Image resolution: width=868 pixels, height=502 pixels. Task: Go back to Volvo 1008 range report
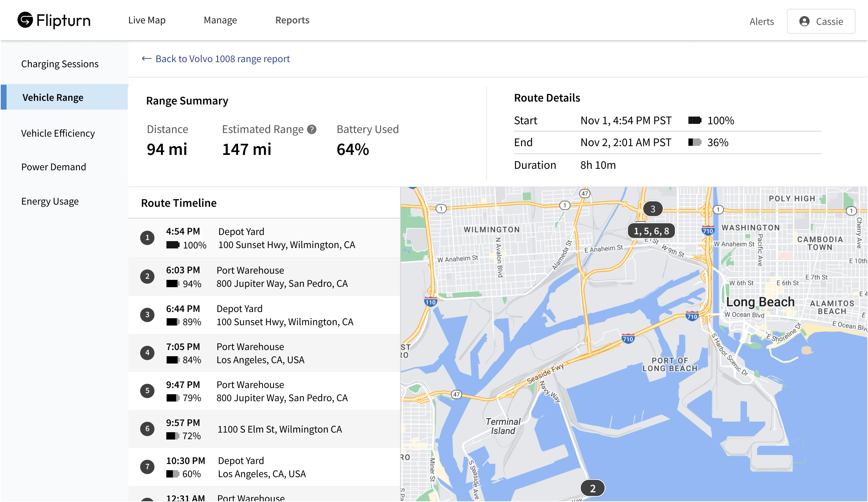222,59
